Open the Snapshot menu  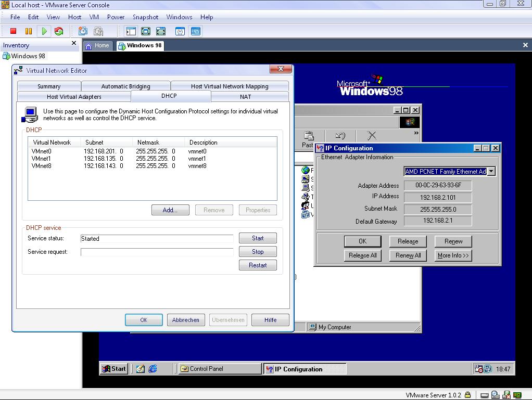[x=145, y=17]
